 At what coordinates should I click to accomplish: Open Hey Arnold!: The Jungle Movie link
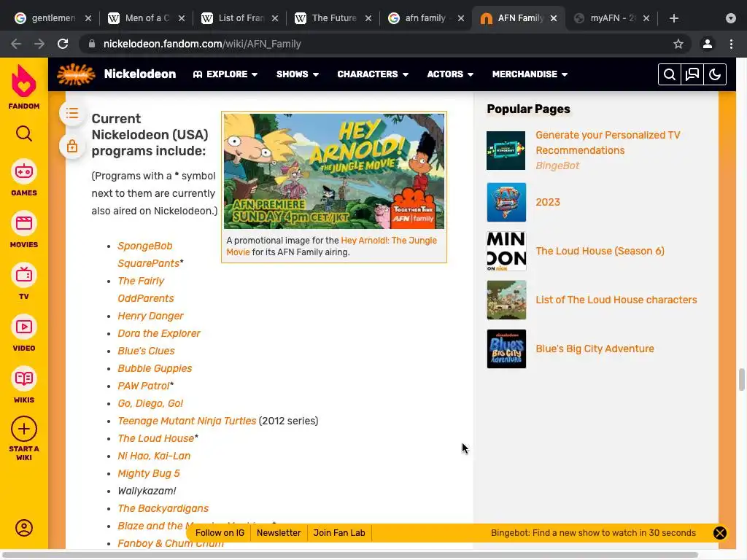pos(332,246)
